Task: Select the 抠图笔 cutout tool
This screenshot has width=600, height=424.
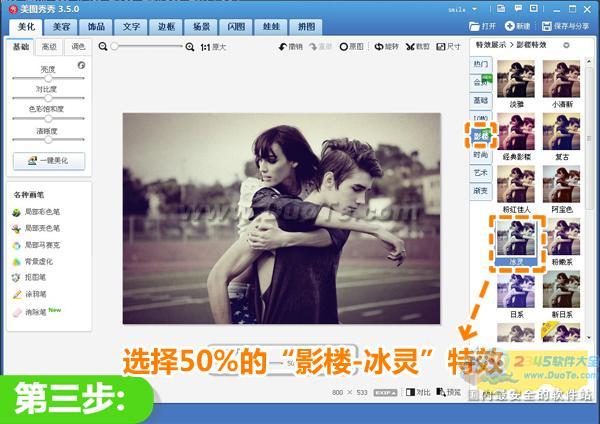Action: click(x=29, y=277)
